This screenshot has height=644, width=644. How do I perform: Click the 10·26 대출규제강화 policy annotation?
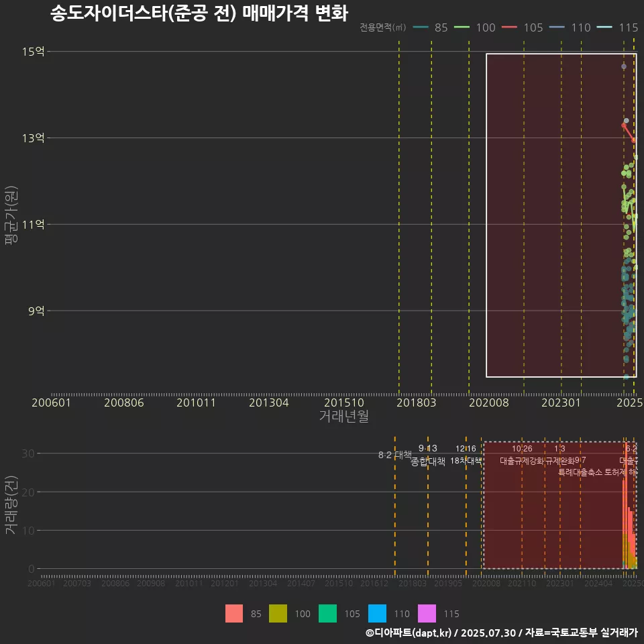pos(522,455)
